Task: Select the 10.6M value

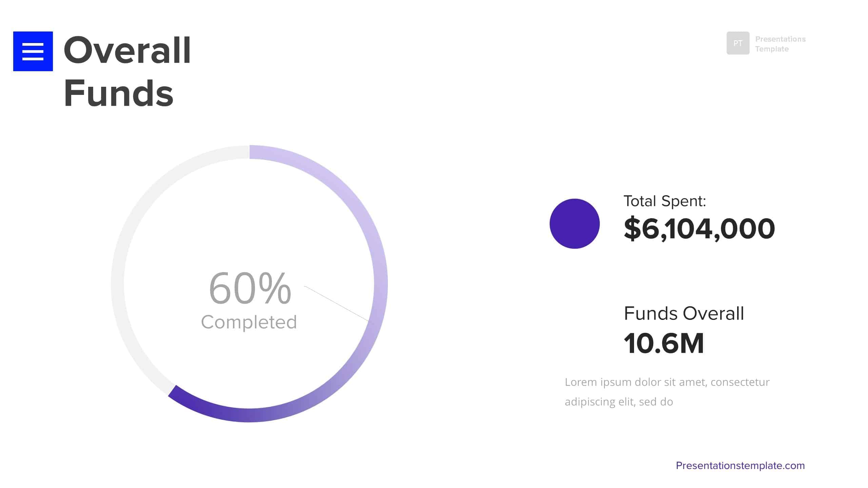Action: 664,343
